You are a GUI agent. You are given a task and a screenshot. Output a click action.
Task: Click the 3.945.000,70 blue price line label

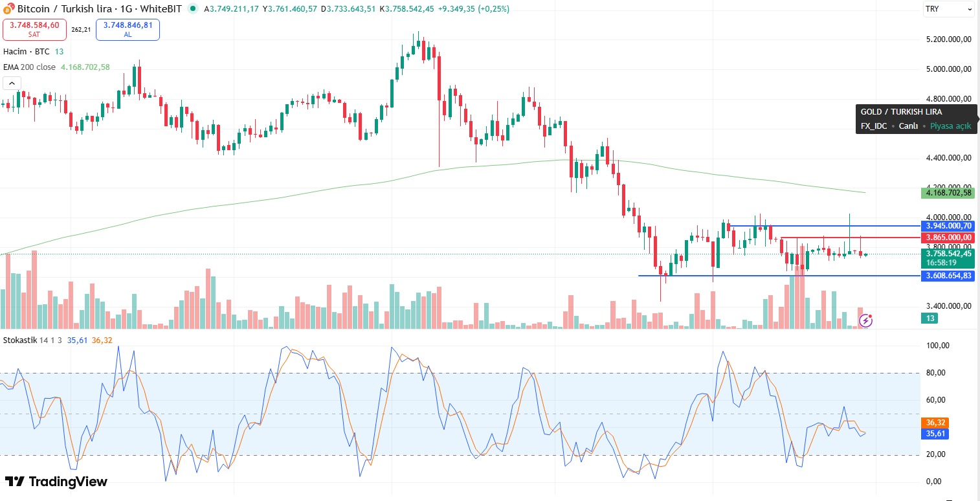948,226
